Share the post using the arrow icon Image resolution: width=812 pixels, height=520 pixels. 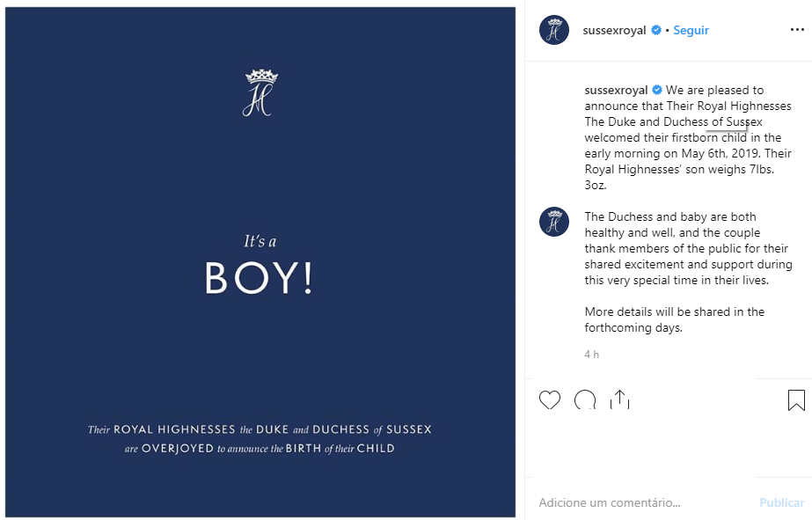pos(620,400)
